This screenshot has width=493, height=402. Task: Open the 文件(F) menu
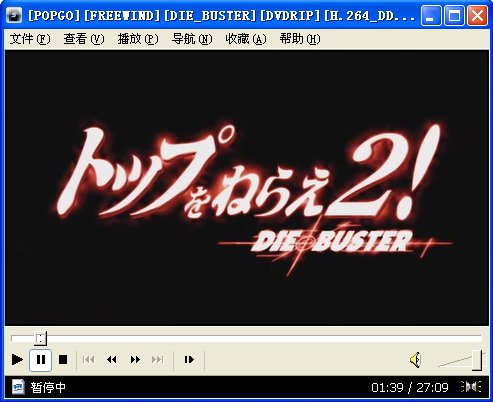click(30, 39)
